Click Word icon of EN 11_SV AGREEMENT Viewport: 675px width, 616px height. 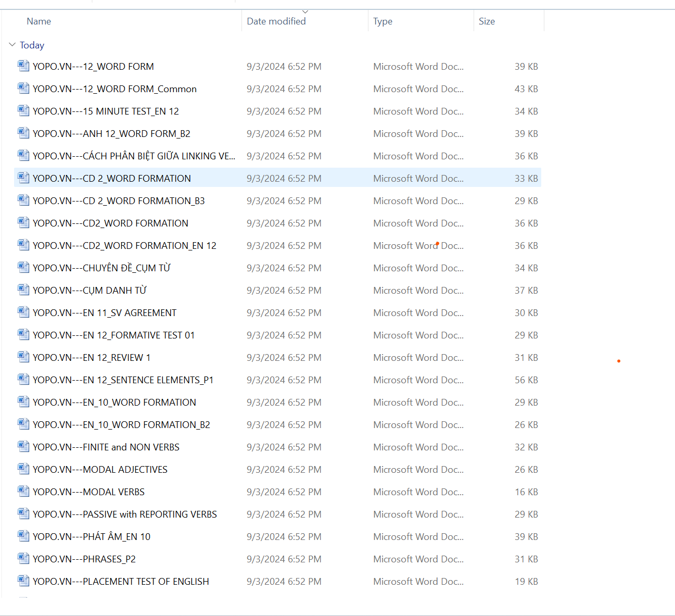(23, 312)
